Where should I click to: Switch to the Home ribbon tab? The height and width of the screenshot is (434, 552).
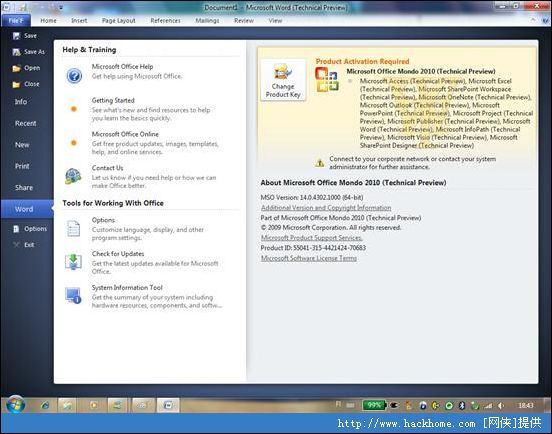coord(48,20)
